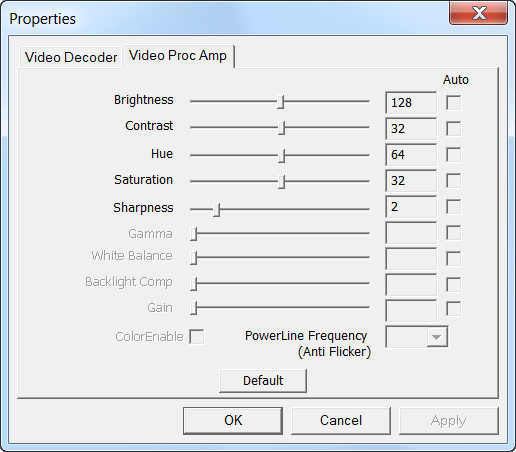Enable the Brightness Auto checkbox
The width and height of the screenshot is (516, 452).
click(x=454, y=103)
